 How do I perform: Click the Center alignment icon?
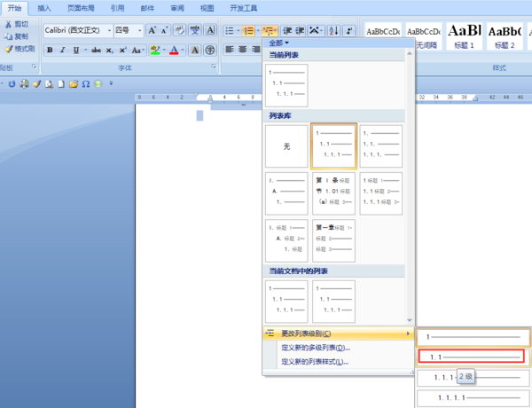(x=242, y=50)
